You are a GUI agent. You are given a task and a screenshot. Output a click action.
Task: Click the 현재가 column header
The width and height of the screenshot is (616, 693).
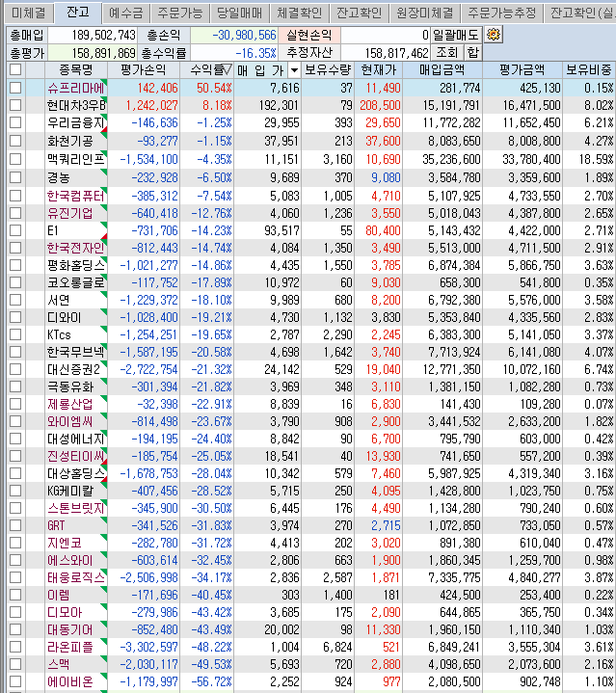[378, 70]
